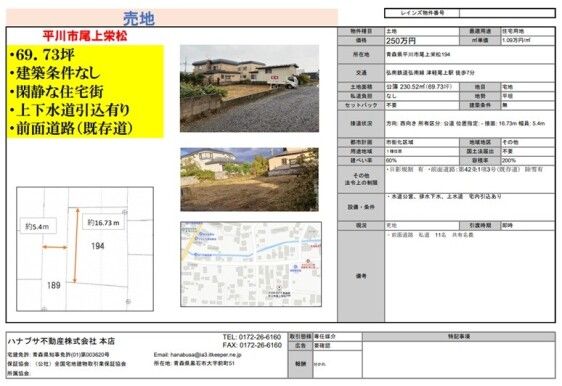Click the '価格' header cell
This screenshot has height=386, width=562.
click(361, 41)
